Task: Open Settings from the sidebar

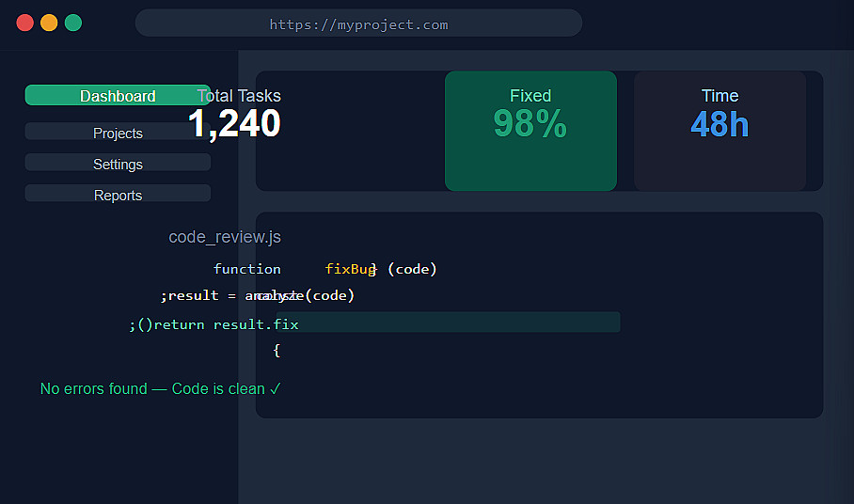Action: pyautogui.click(x=118, y=164)
